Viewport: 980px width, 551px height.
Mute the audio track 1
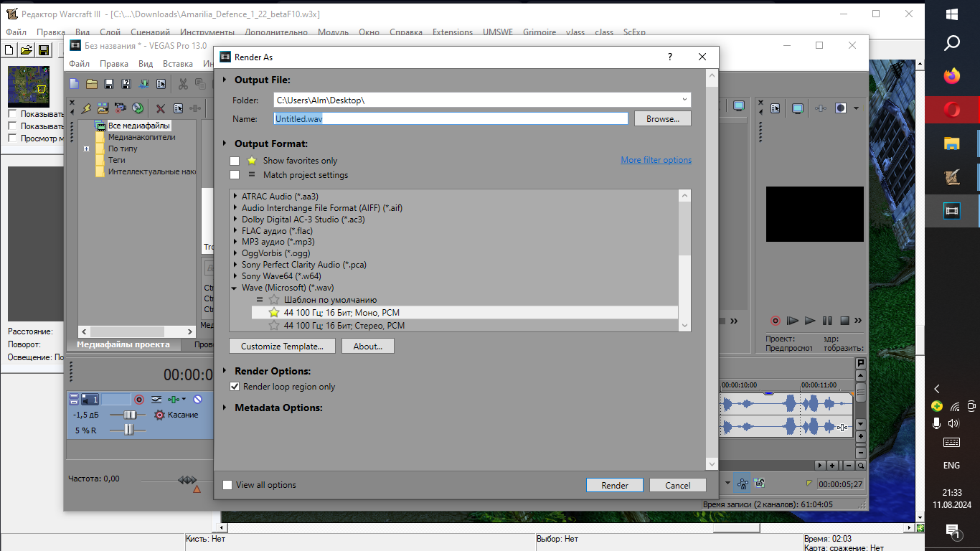tap(197, 400)
